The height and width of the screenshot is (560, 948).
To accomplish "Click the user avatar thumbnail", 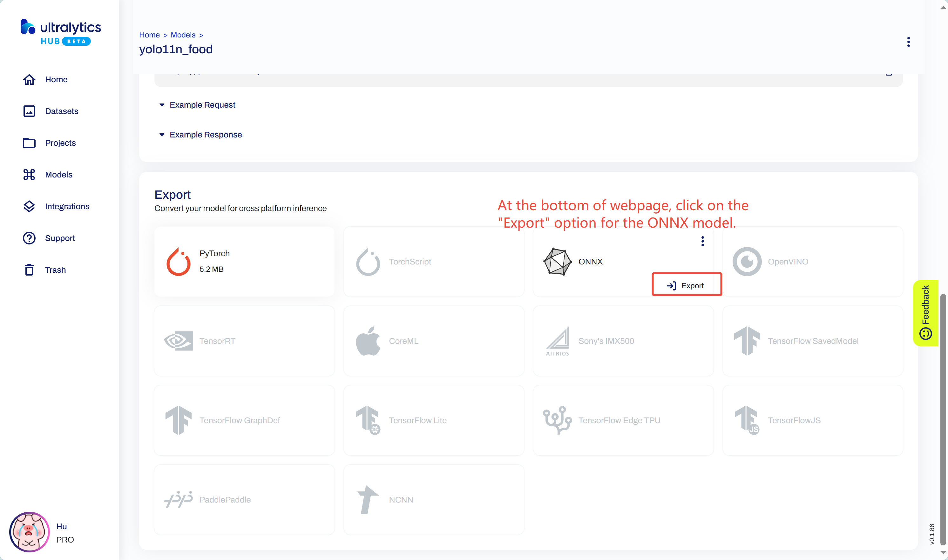I will pos(29,532).
